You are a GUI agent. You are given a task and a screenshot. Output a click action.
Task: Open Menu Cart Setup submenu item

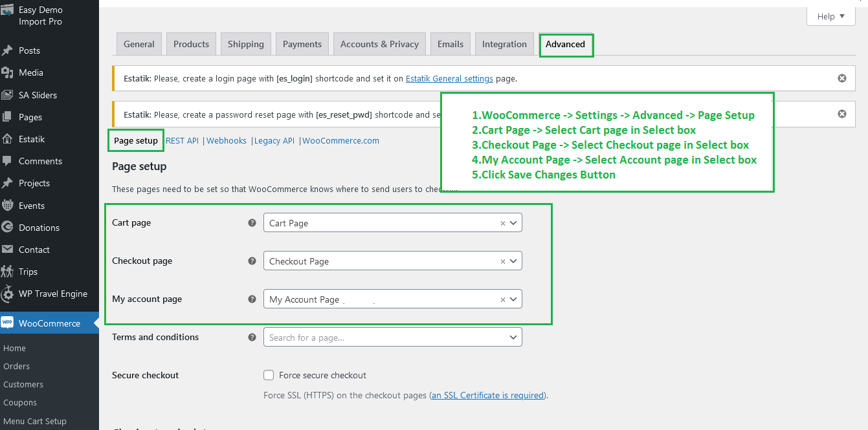coord(35,421)
